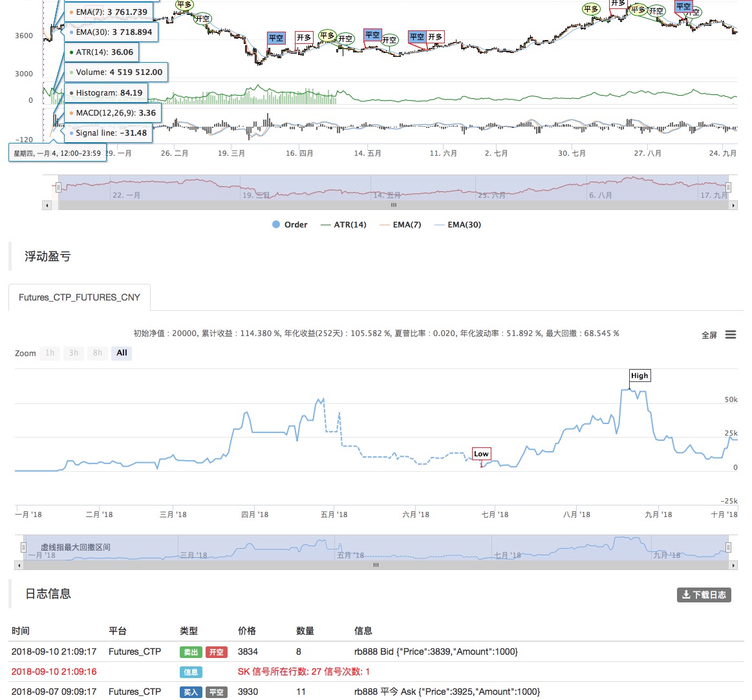Toggle the Order series in the legend

(290, 224)
